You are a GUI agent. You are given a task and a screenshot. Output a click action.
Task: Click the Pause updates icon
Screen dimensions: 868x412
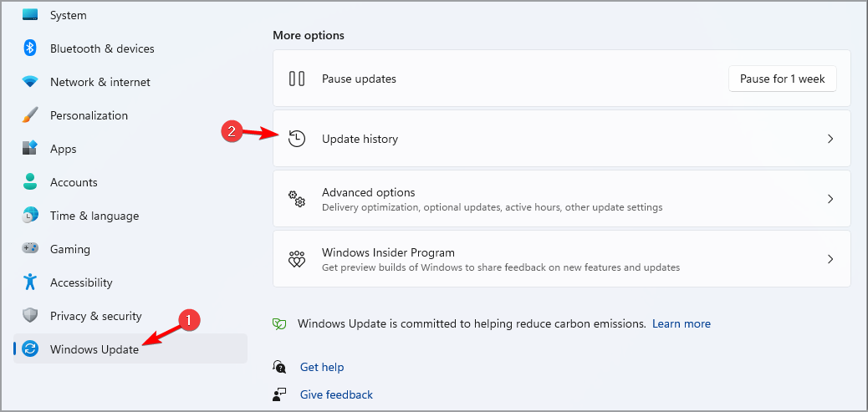[x=297, y=79]
